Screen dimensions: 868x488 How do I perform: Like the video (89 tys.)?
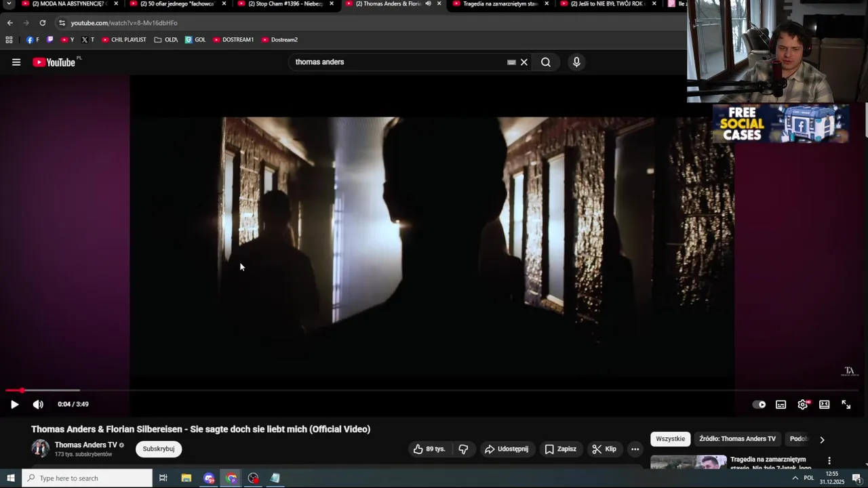[429, 449]
